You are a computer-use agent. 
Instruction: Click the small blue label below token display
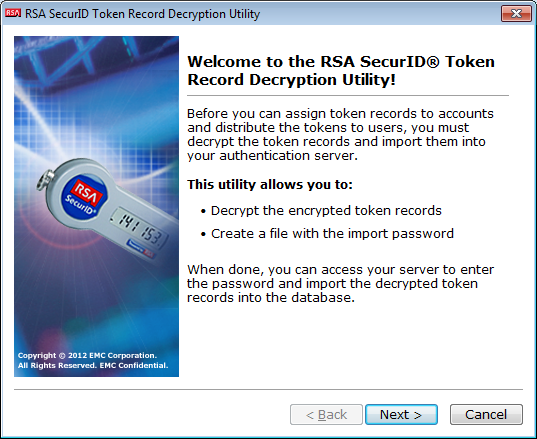point(141,249)
